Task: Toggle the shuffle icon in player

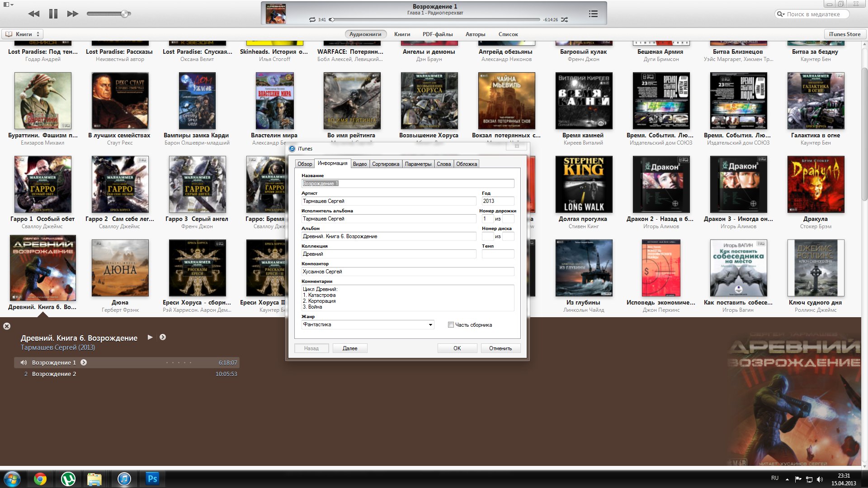Action: [x=564, y=20]
